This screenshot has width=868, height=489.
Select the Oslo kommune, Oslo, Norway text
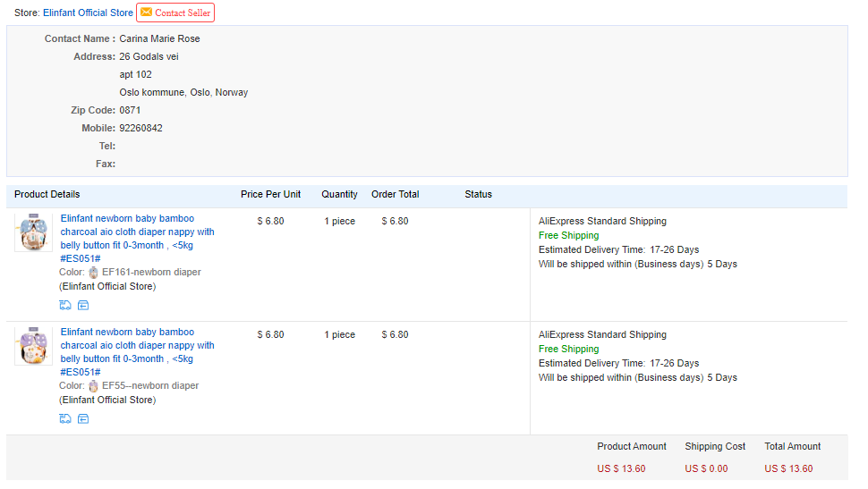[x=183, y=92]
